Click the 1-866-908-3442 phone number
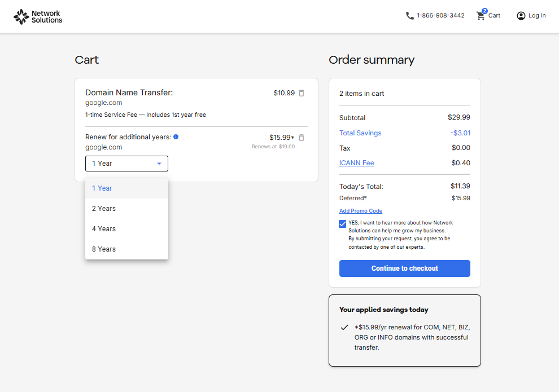The height and width of the screenshot is (392, 559). coord(440,15)
